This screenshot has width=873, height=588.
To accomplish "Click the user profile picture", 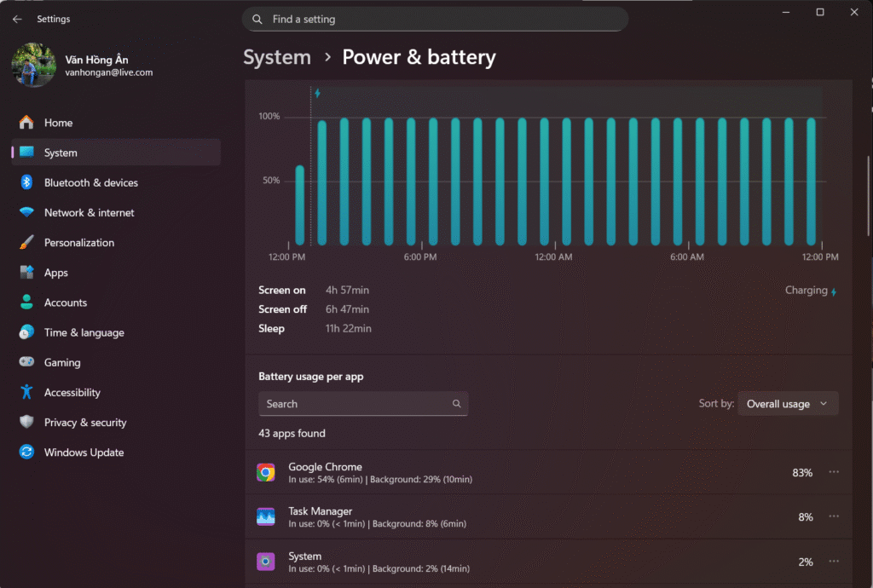I will coord(34,66).
